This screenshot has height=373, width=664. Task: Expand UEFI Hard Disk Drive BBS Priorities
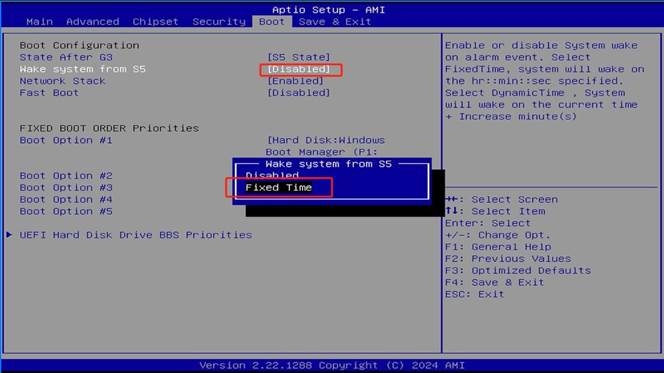(136, 235)
